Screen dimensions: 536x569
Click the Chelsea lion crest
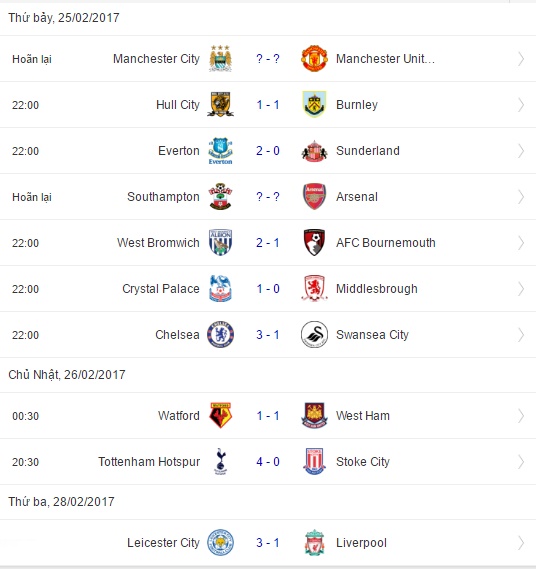point(220,335)
